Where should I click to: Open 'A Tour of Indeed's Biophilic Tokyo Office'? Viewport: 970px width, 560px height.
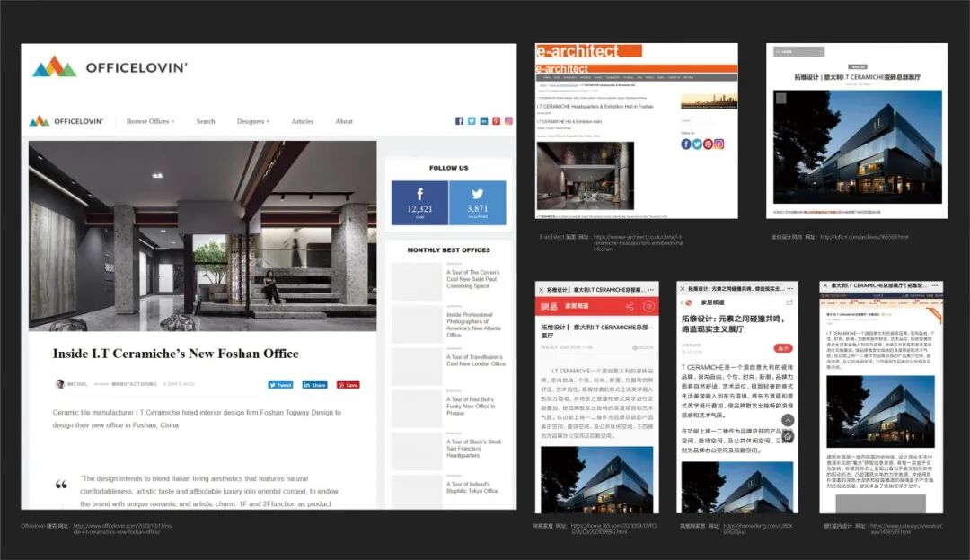(x=472, y=487)
